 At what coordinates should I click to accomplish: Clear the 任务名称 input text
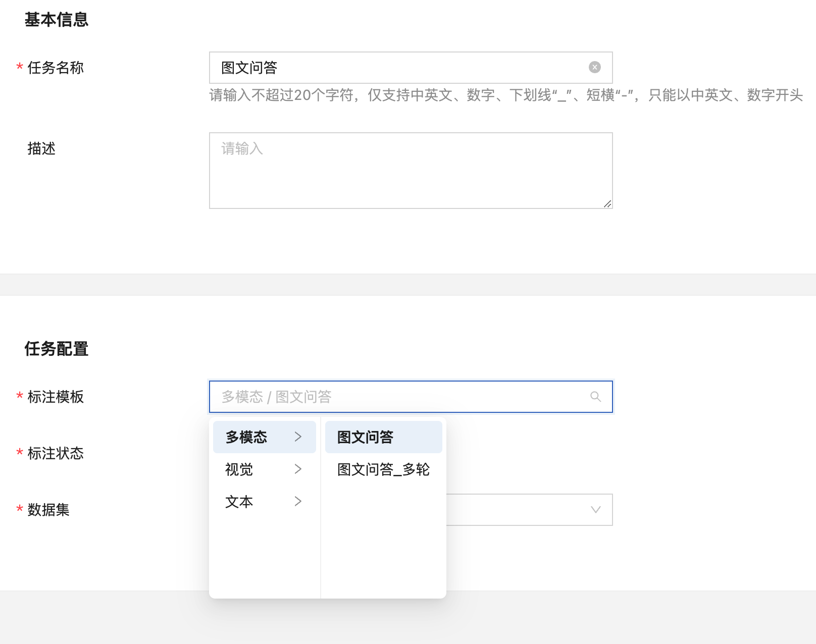pyautogui.click(x=595, y=67)
